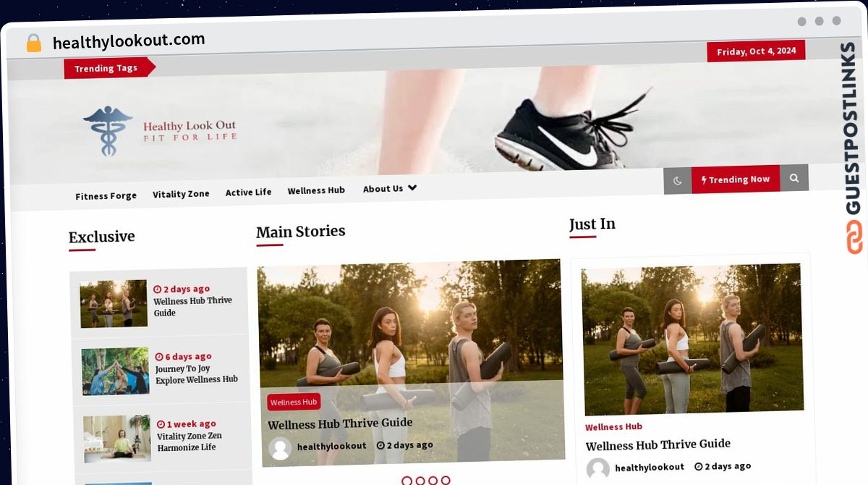Toggle dark mode with the moon icon
The width and height of the screenshot is (868, 485).
point(678,180)
